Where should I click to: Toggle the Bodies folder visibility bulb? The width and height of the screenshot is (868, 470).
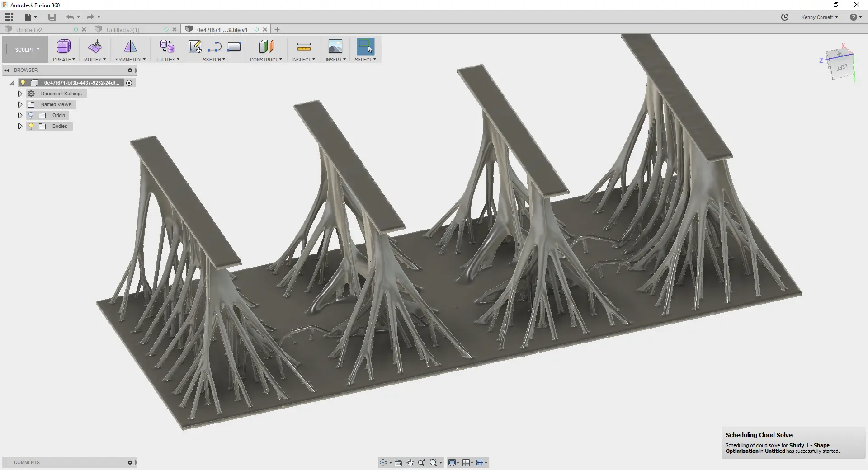click(31, 126)
